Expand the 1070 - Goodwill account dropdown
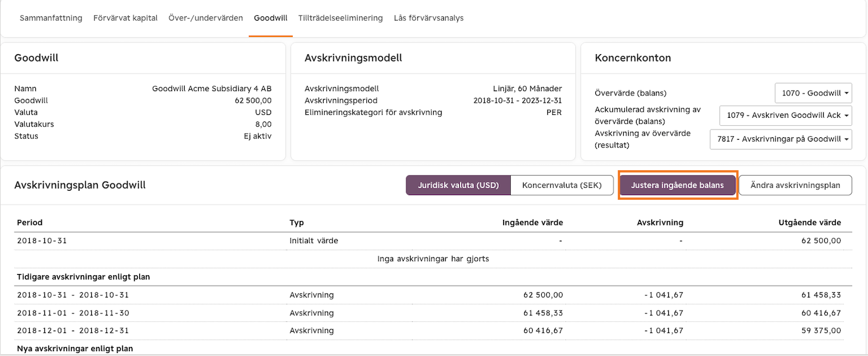 (813, 93)
